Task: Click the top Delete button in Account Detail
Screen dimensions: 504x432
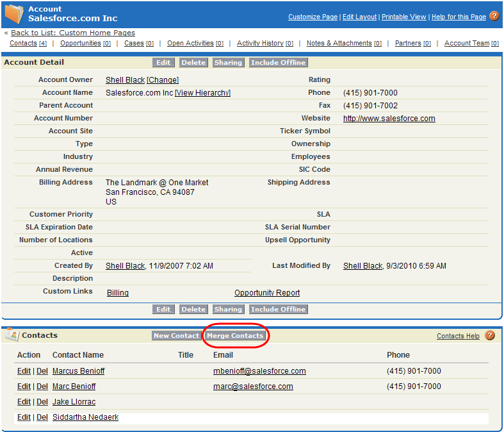Action: tap(193, 62)
